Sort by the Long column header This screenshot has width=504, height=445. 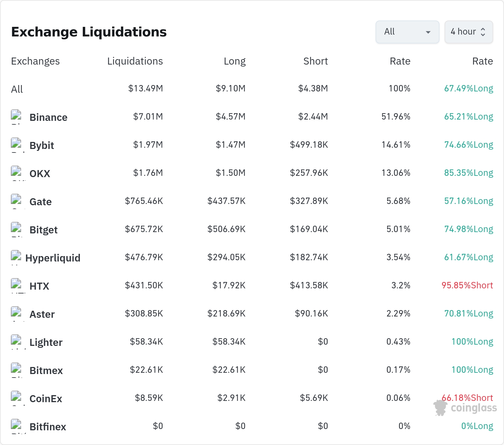(235, 61)
